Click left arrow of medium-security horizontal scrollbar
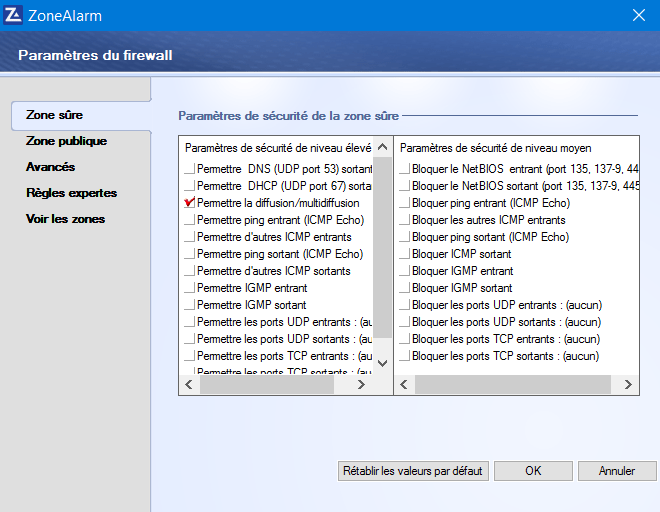The height and width of the screenshot is (512, 660). pos(404,384)
